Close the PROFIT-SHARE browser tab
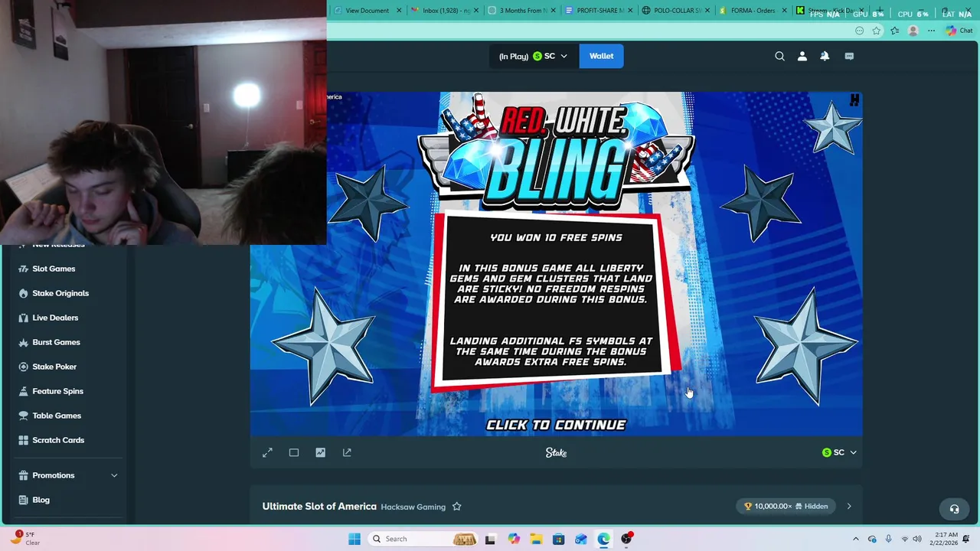The height and width of the screenshot is (551, 980). pyautogui.click(x=630, y=11)
